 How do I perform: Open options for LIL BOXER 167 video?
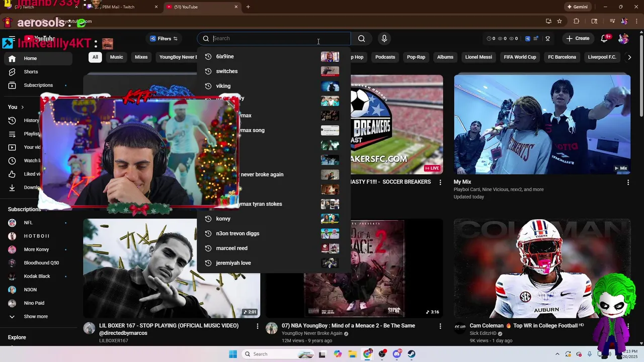(x=257, y=326)
